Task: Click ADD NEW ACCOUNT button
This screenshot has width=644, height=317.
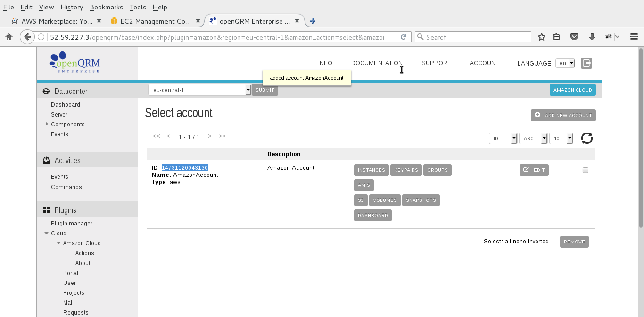Action: pos(563,115)
